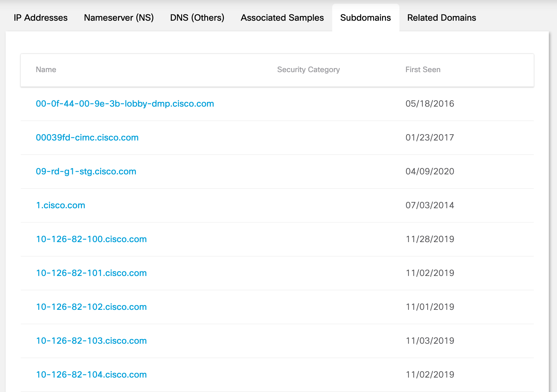Click the 1.cisco.com subdomain link
The width and height of the screenshot is (557, 392).
pyautogui.click(x=61, y=205)
